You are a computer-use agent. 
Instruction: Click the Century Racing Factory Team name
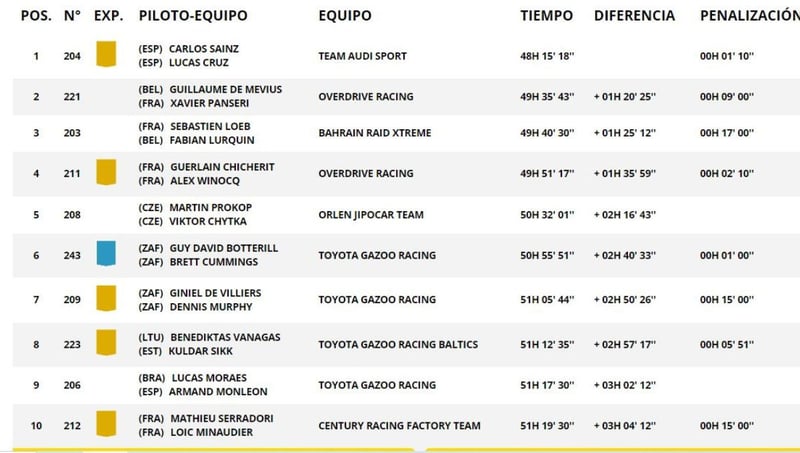coord(399,425)
